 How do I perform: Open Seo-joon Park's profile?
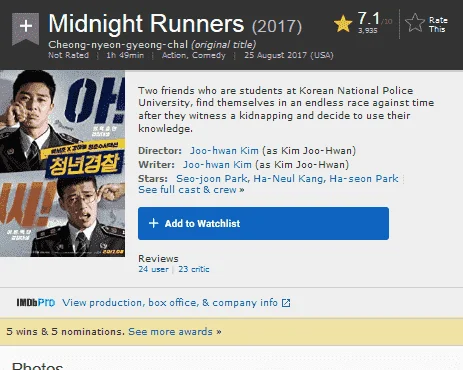click(212, 179)
